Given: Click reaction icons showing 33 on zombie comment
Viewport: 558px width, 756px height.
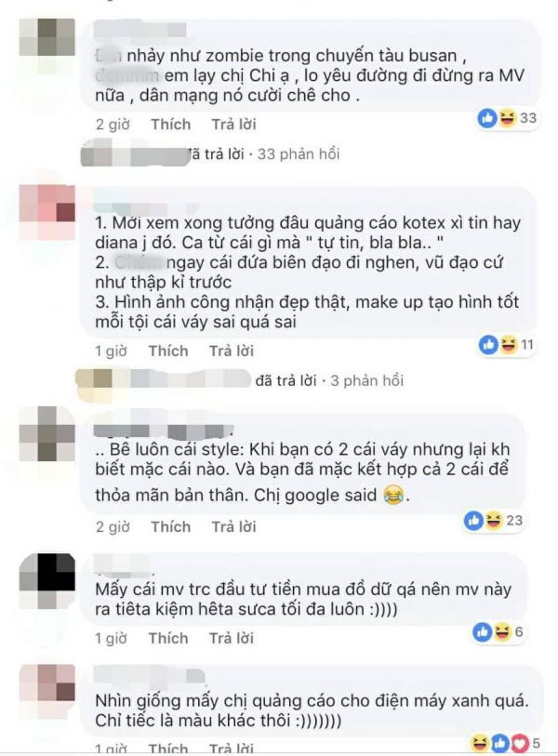Looking at the screenshot, I should [507, 118].
